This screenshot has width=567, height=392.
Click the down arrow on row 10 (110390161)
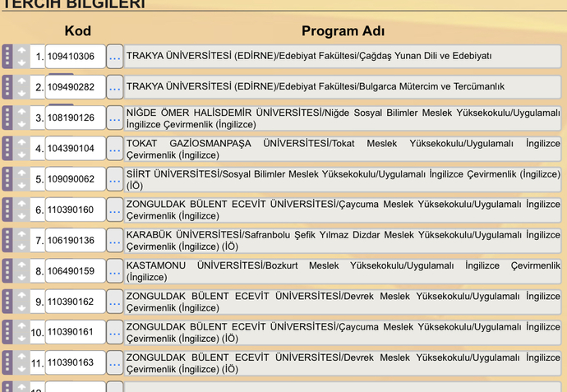(21, 338)
